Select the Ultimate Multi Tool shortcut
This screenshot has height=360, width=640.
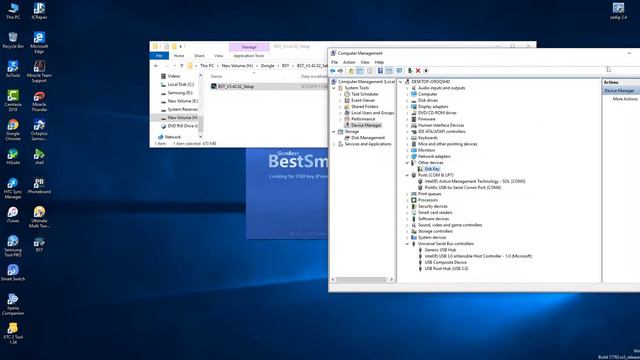39,217
